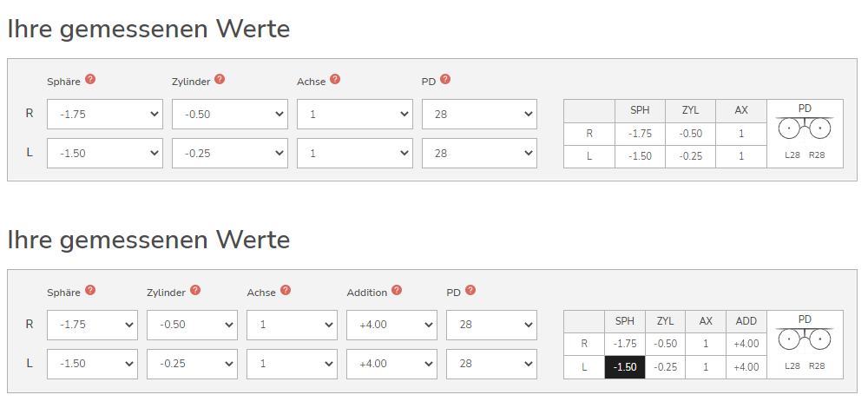Click highlighted -1.50 cell in bottom table
Viewport: 868px width, 408px height.
[625, 367]
